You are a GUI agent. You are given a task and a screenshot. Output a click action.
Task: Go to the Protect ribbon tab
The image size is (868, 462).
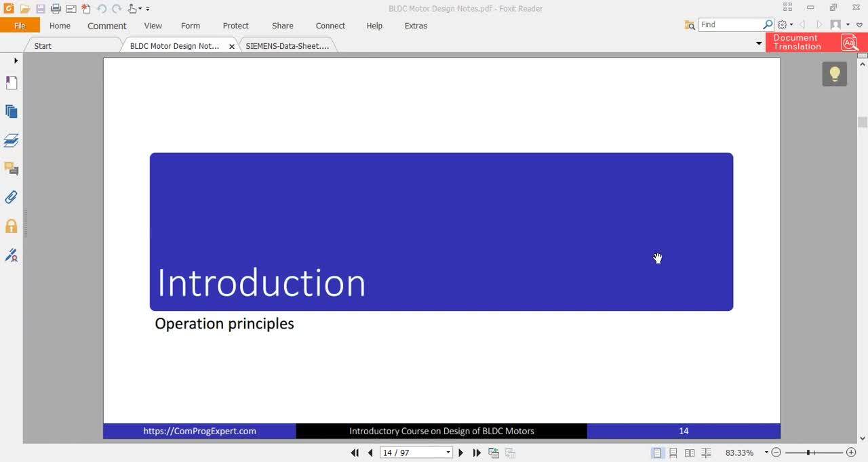point(236,26)
